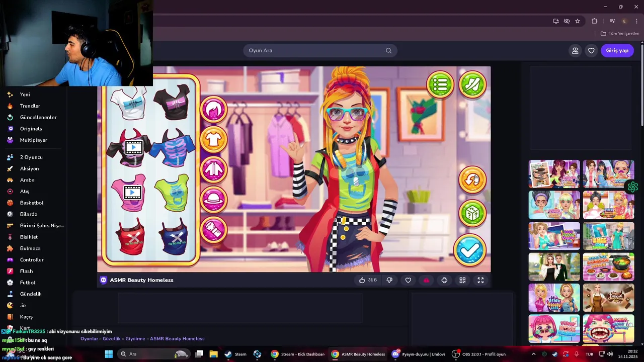Screen dimensions: 644x362
Task: Open Originals category in sidebar
Action: 31,129
